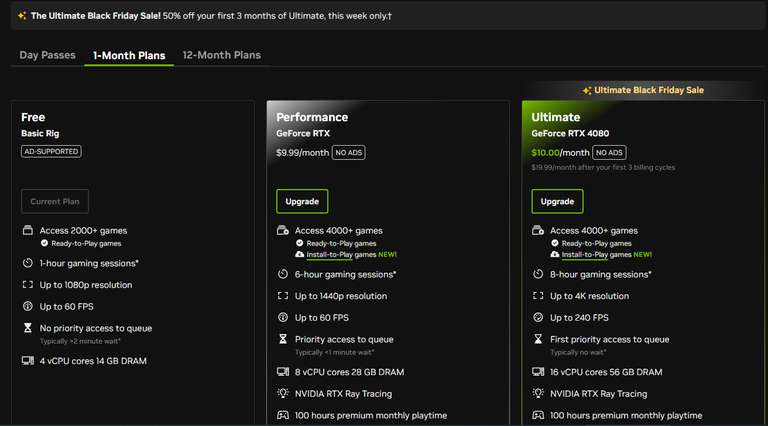
Task: Click the AD-SUPPORTED badge on Free plan
Action: [x=51, y=152]
